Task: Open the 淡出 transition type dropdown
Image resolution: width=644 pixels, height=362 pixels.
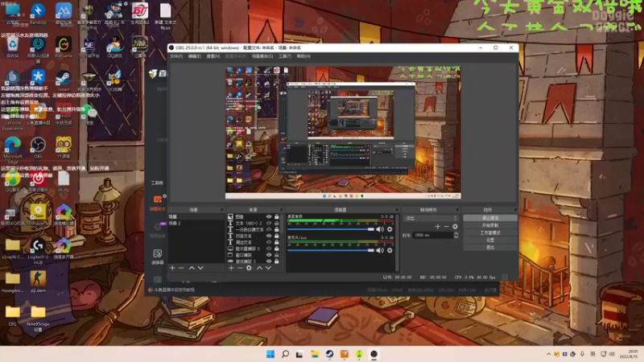Action: [431, 218]
